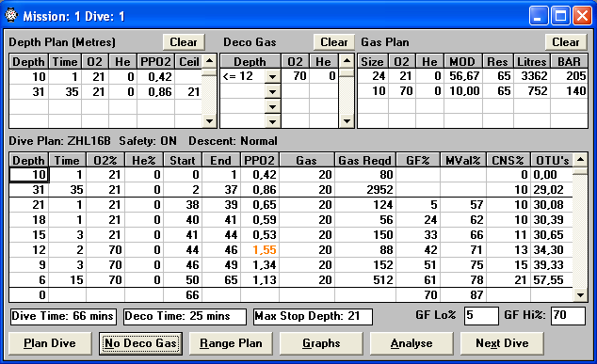Click dive plan table scrollbar up arrow
Viewport: 597px width, 364px height.
coord(580,160)
